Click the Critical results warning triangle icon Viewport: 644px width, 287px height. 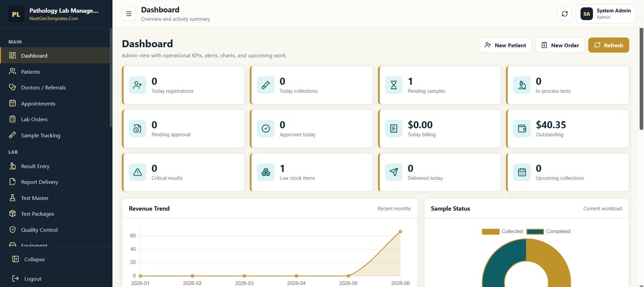coord(138,172)
